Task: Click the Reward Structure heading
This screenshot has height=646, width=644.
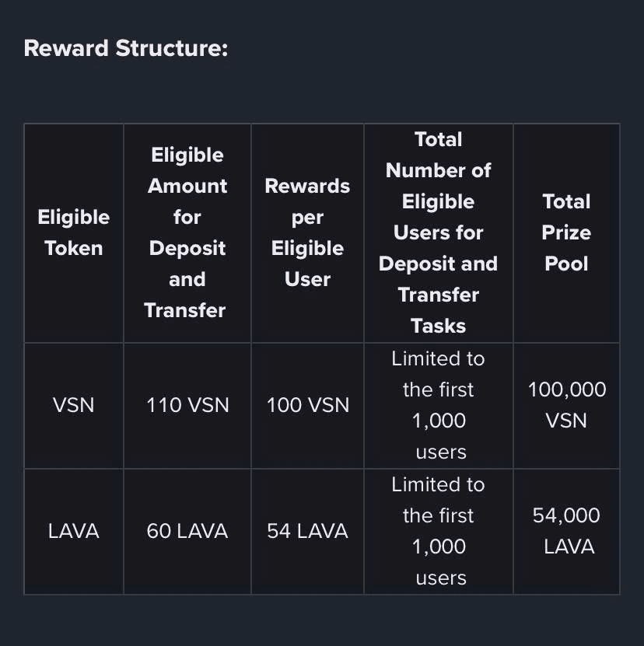Action: [126, 48]
